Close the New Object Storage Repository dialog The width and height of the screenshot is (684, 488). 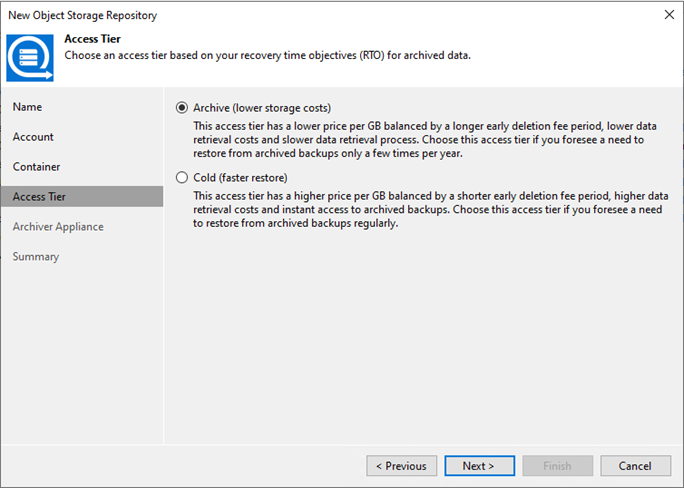tap(668, 15)
